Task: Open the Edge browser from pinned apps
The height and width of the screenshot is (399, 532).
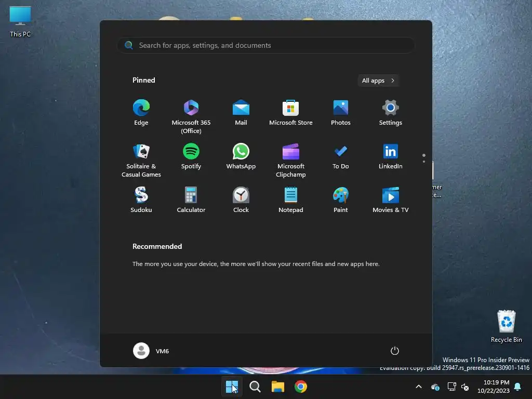Action: (141, 113)
